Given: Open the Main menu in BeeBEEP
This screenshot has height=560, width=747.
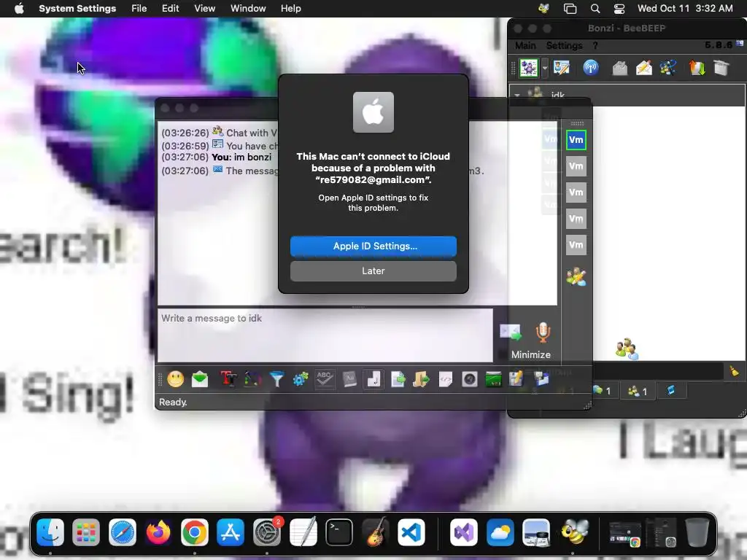Looking at the screenshot, I should [525, 46].
